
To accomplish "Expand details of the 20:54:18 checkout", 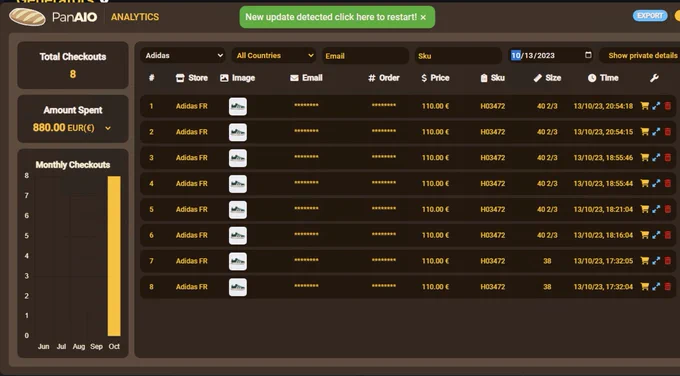I will [656, 106].
